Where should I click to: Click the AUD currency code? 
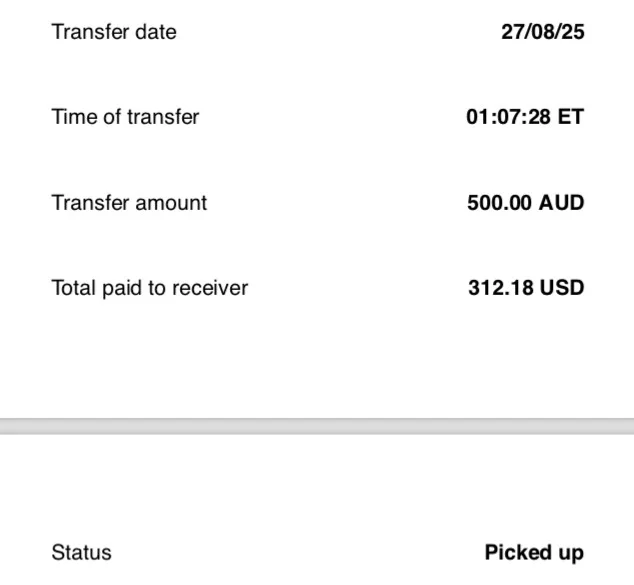562,203
